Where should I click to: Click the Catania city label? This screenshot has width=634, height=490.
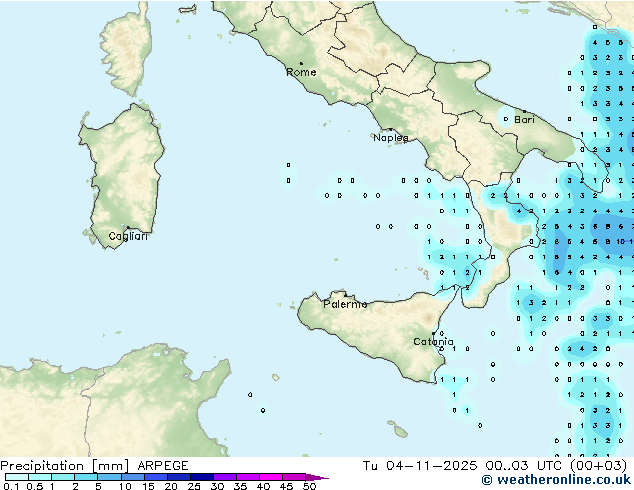coord(433,342)
